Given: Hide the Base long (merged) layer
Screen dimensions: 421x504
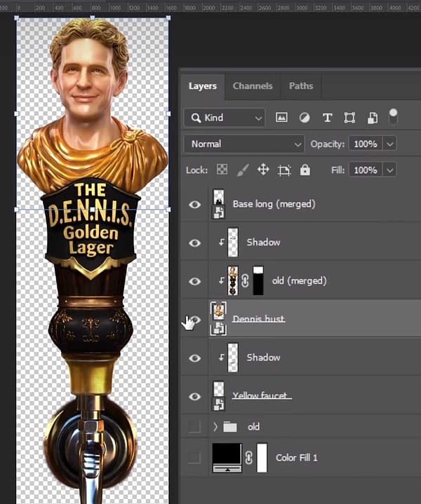Looking at the screenshot, I should tap(195, 205).
